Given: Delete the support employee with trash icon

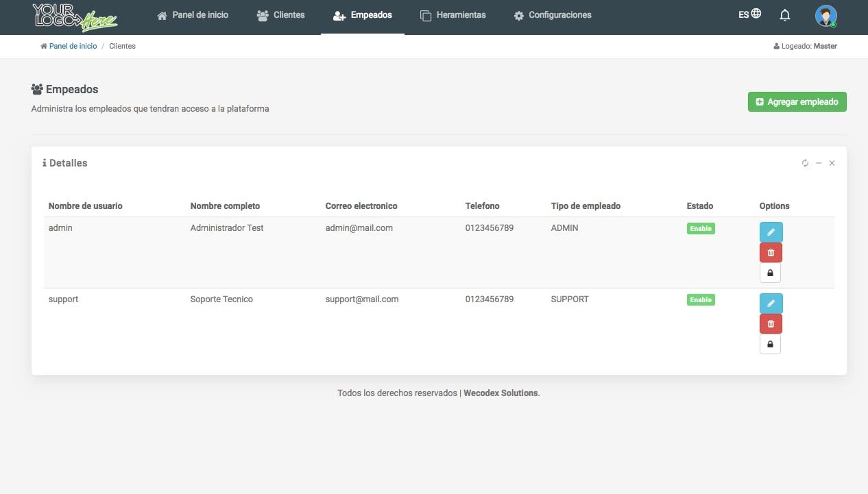Looking at the screenshot, I should pyautogui.click(x=771, y=324).
